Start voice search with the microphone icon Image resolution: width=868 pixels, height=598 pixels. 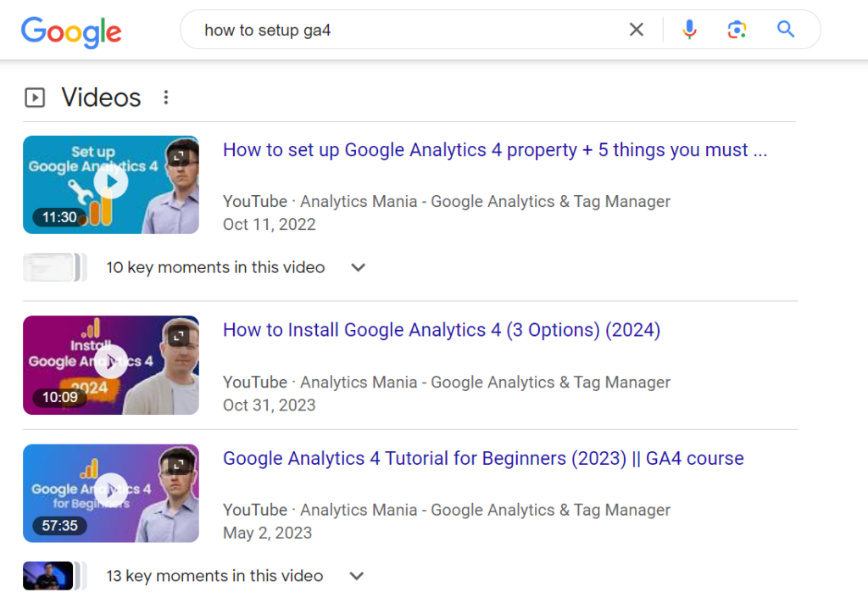click(689, 30)
